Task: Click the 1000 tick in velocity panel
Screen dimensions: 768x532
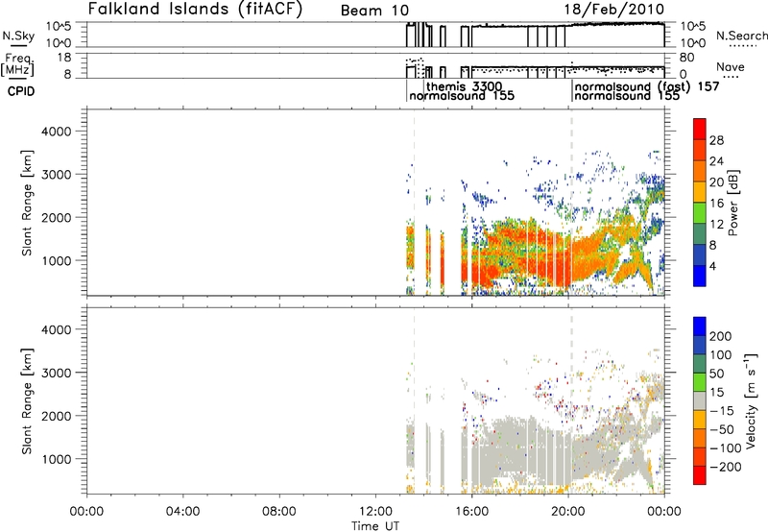Action: pyautogui.click(x=56, y=459)
